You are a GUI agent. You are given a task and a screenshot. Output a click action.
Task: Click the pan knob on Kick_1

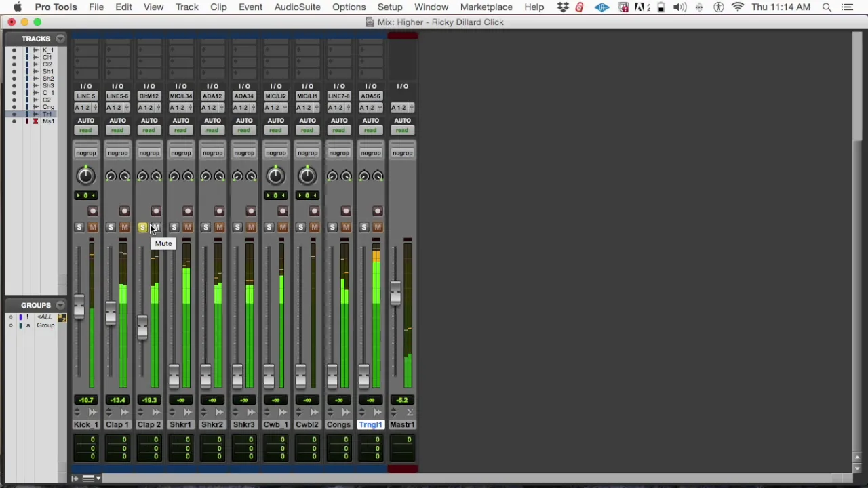[85, 176]
